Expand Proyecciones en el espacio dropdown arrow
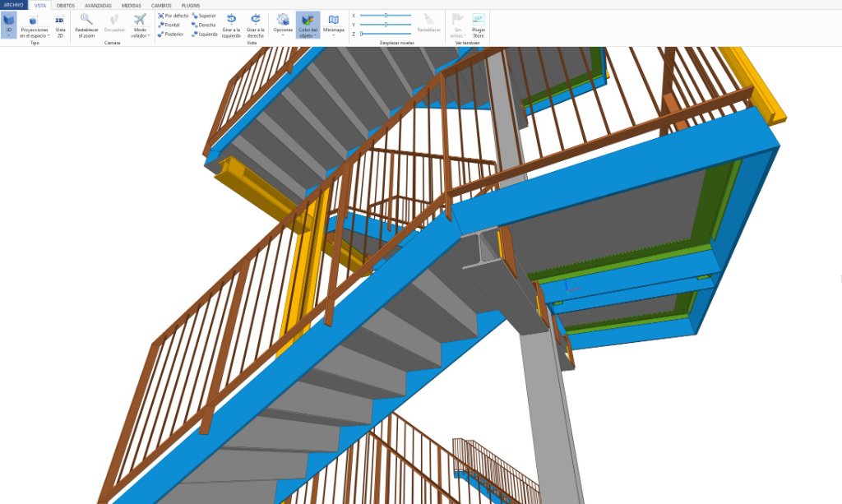Viewport: 842px width, 504px height. [x=49, y=36]
